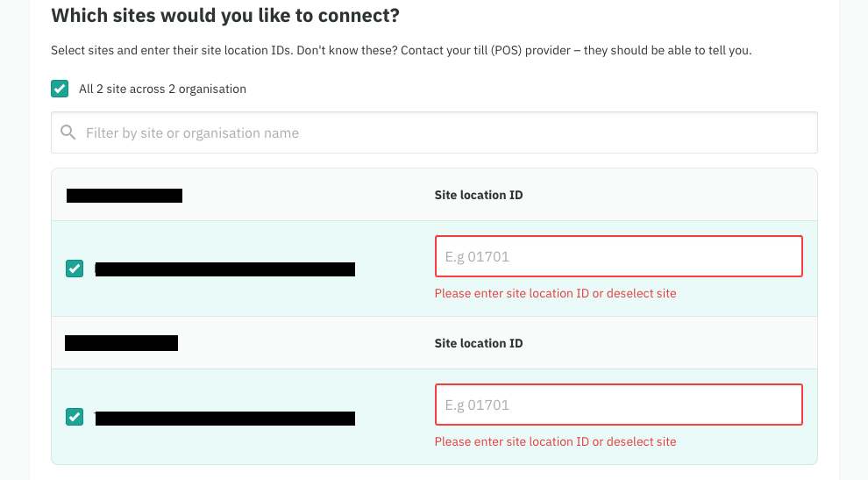Click the first "Site location ID" column header
868x480 pixels.
(479, 195)
